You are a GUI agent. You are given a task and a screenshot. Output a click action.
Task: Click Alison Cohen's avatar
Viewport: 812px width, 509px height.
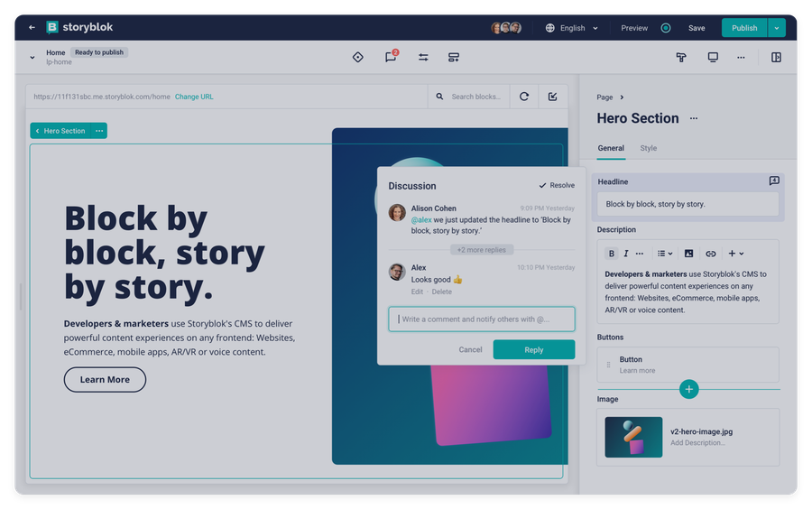point(397,212)
